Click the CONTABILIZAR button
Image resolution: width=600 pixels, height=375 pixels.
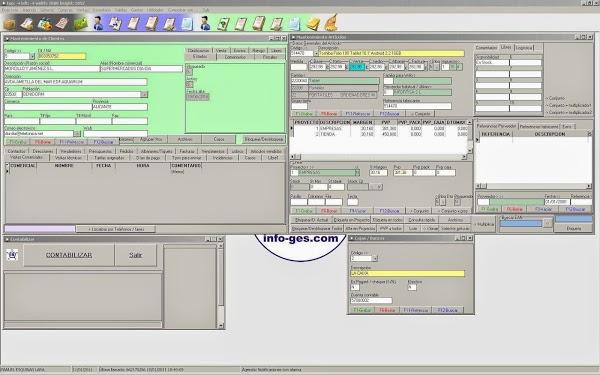69,255
